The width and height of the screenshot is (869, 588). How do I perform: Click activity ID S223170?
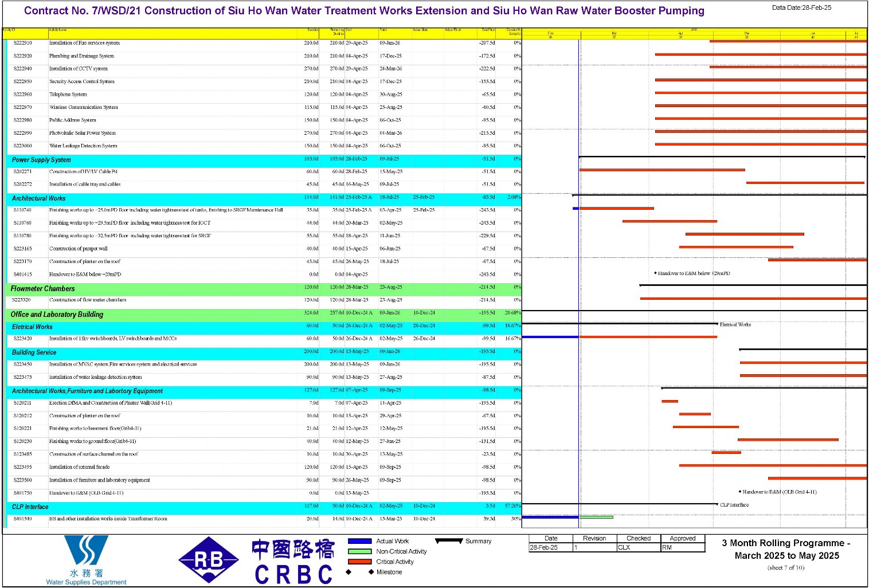(x=23, y=261)
